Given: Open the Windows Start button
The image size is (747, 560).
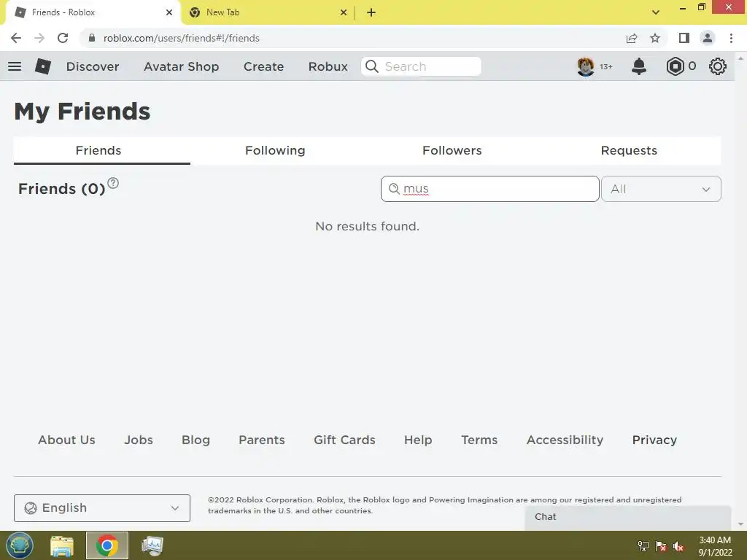Looking at the screenshot, I should 20,545.
